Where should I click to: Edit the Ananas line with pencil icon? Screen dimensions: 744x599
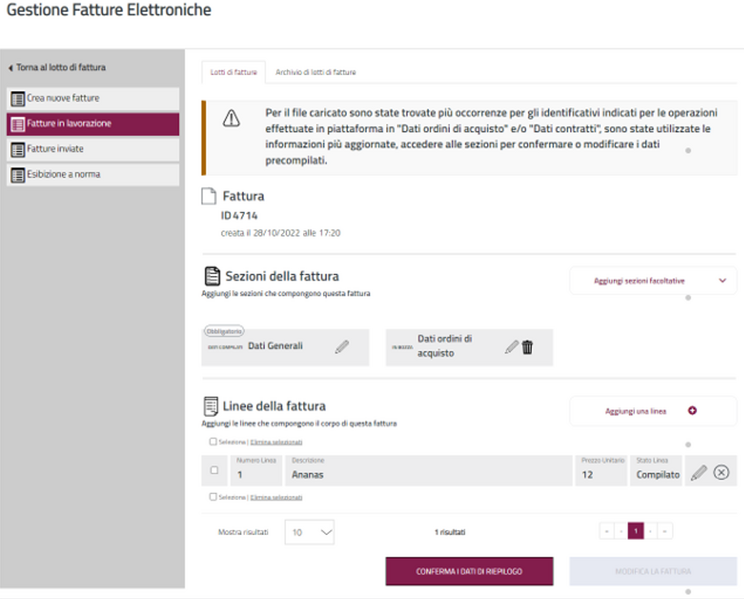point(698,472)
